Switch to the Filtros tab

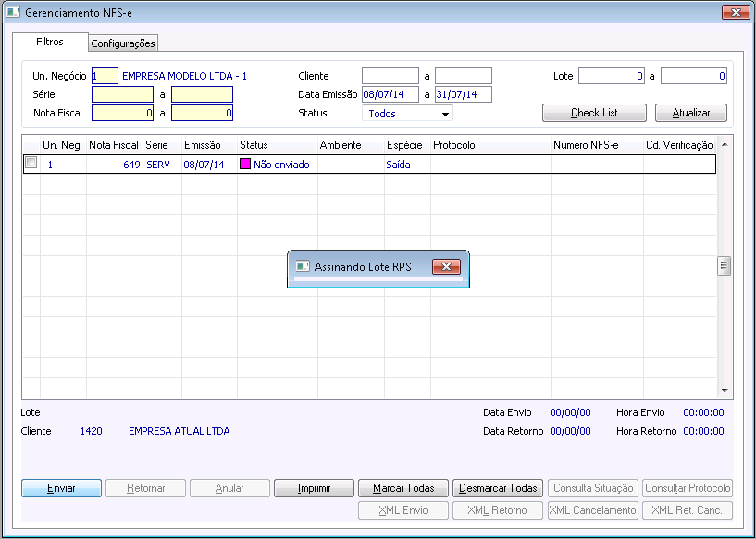click(x=50, y=42)
